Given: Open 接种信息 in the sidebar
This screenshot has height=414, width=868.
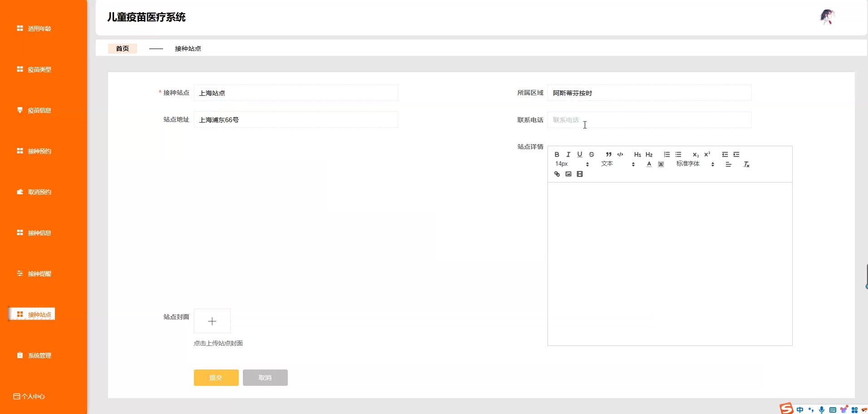Looking at the screenshot, I should coord(34,233).
